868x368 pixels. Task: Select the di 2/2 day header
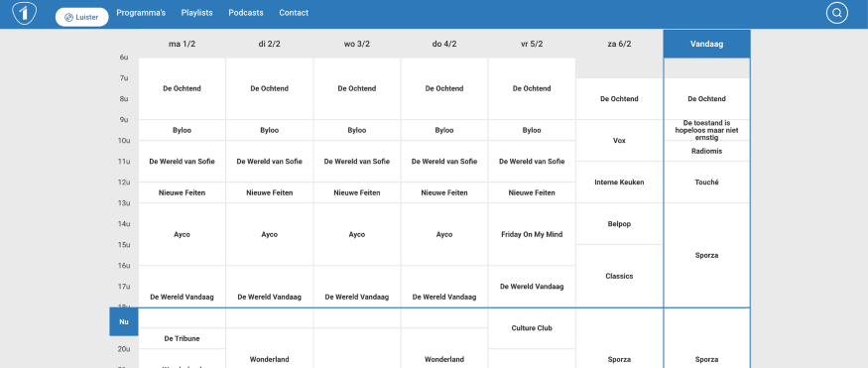pos(270,44)
